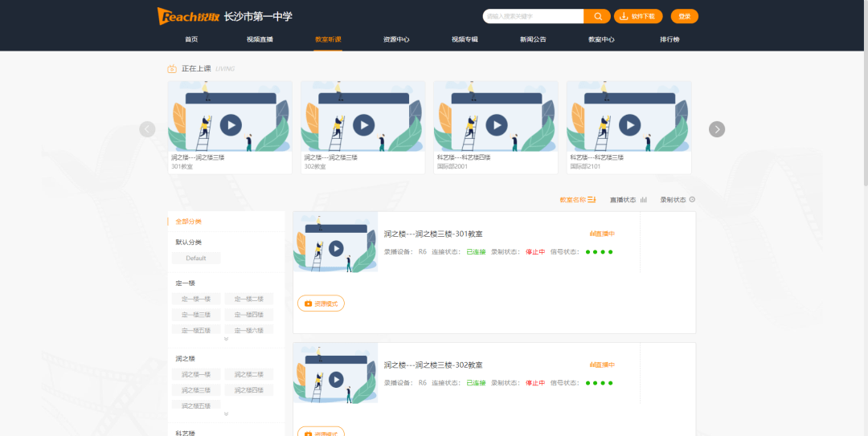This screenshot has height=436, width=868.
Task: Go to previous slide in 正在上课 carousel
Action: [147, 129]
